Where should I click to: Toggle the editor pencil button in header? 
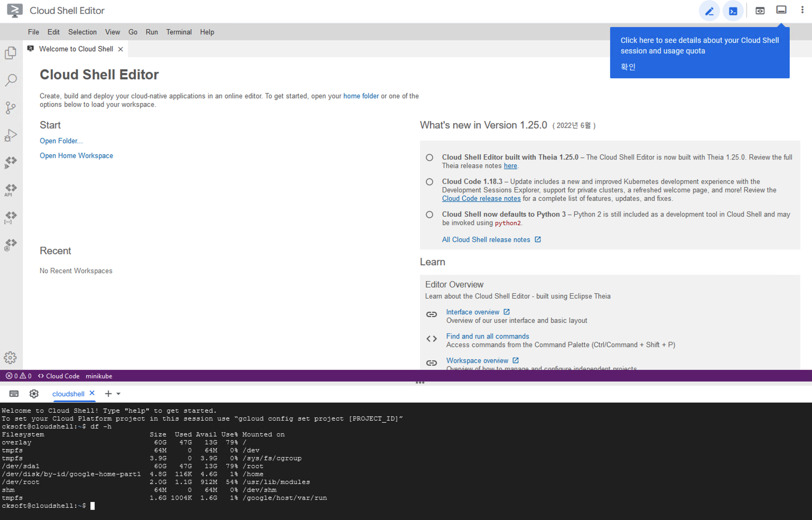pyautogui.click(x=710, y=11)
